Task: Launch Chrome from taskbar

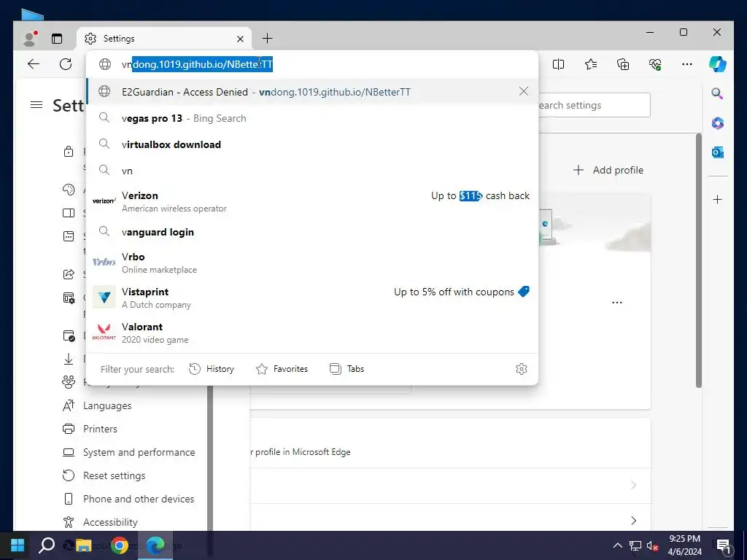Action: (x=120, y=545)
